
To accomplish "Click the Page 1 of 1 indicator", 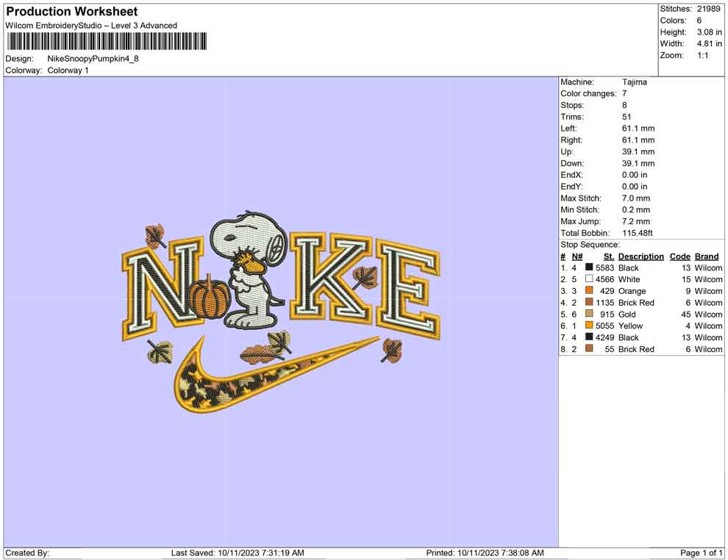I will click(x=701, y=553).
